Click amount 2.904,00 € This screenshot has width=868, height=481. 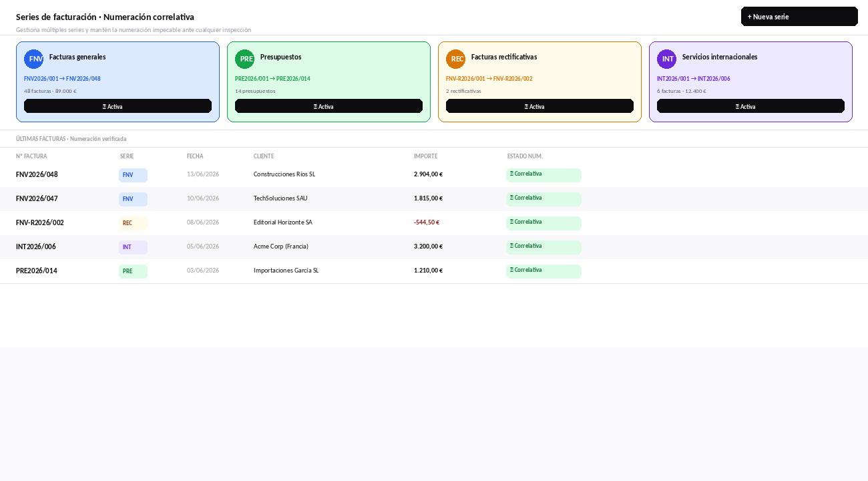pyautogui.click(x=428, y=174)
